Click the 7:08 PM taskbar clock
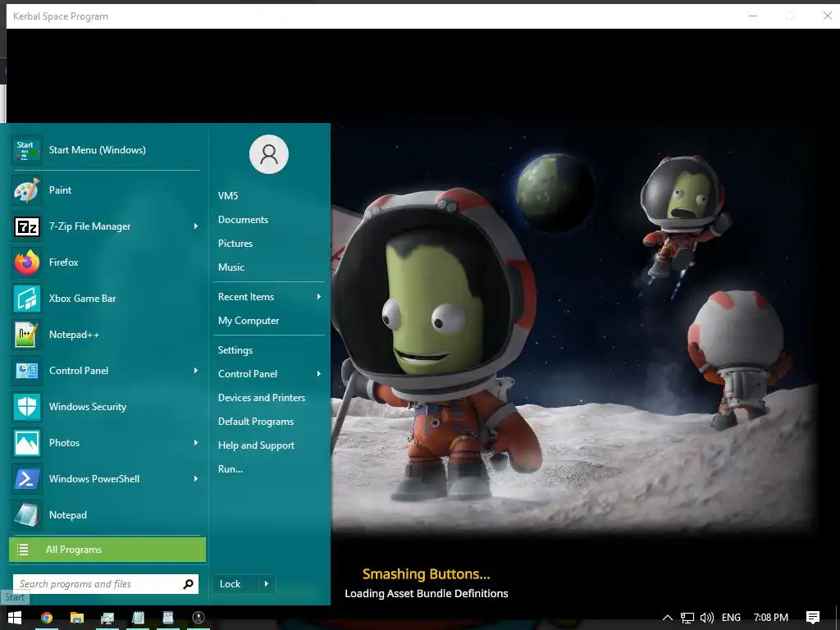 tap(771, 618)
